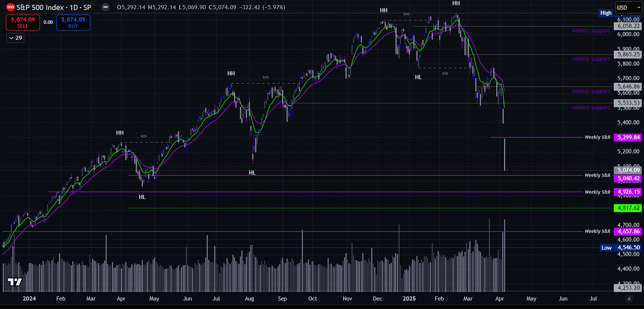Click the HH label above the July peak

[x=231, y=73]
